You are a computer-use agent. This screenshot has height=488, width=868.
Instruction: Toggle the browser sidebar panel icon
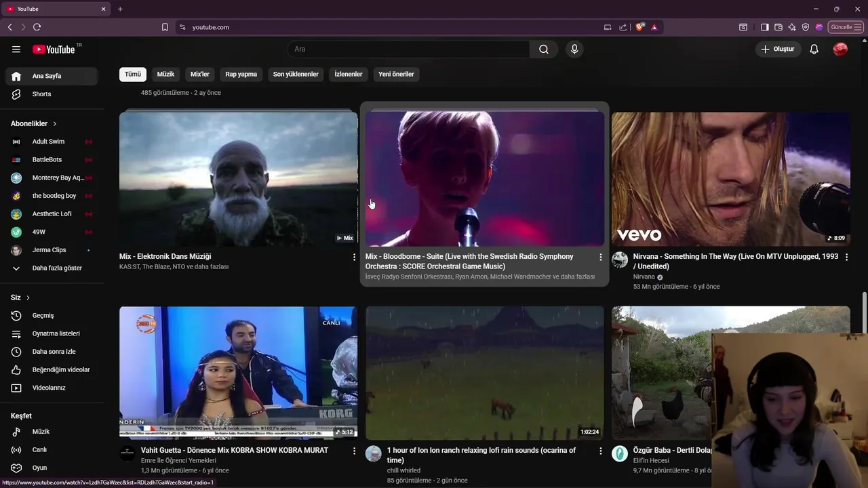pos(764,27)
